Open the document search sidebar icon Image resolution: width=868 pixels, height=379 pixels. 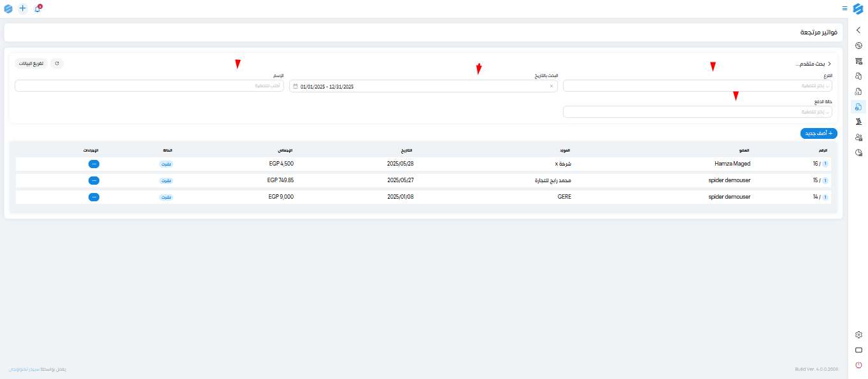(x=858, y=76)
